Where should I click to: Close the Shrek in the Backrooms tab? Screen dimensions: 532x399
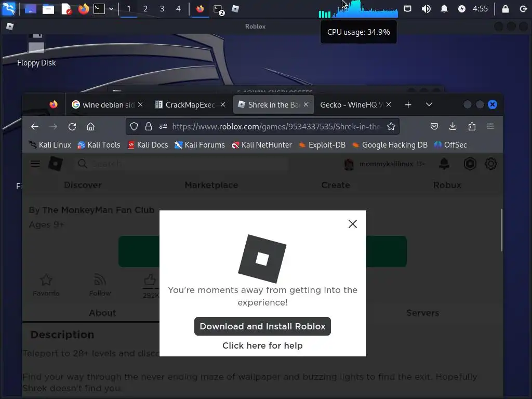click(x=306, y=104)
